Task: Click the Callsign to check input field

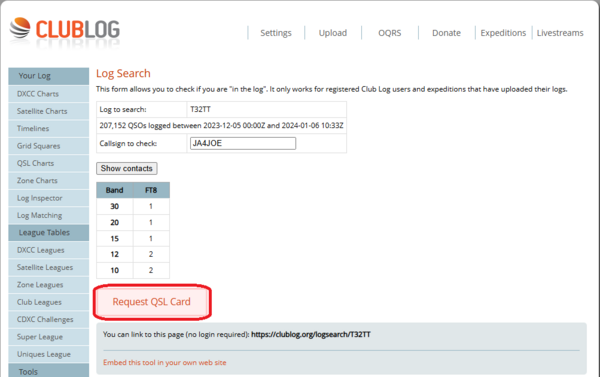Action: point(243,143)
